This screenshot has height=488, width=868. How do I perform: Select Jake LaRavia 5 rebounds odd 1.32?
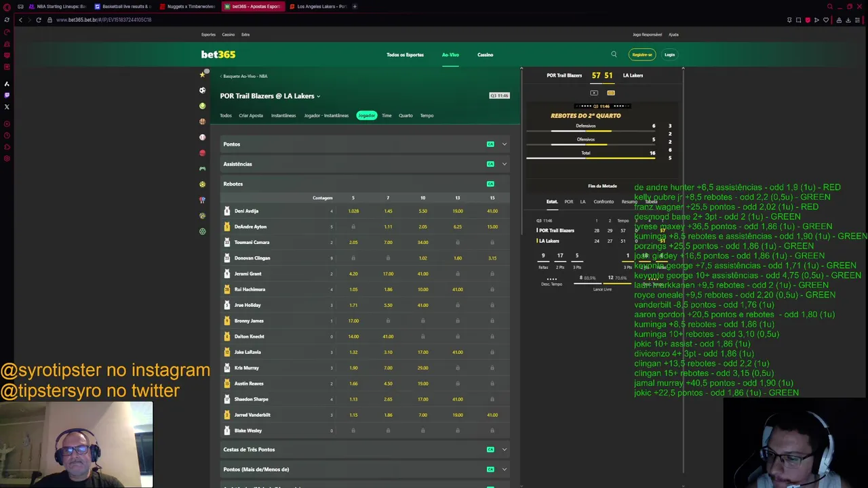(x=353, y=352)
